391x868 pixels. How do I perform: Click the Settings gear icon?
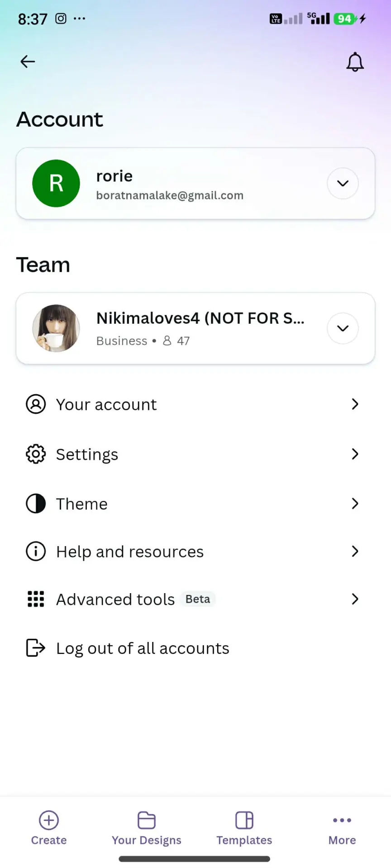click(36, 454)
